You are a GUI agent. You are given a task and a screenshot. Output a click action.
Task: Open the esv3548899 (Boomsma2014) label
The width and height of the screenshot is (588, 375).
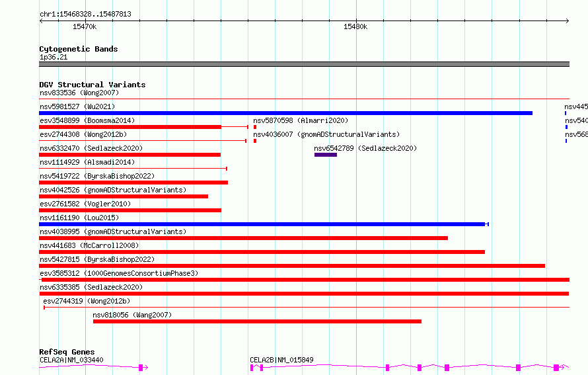[87, 120]
